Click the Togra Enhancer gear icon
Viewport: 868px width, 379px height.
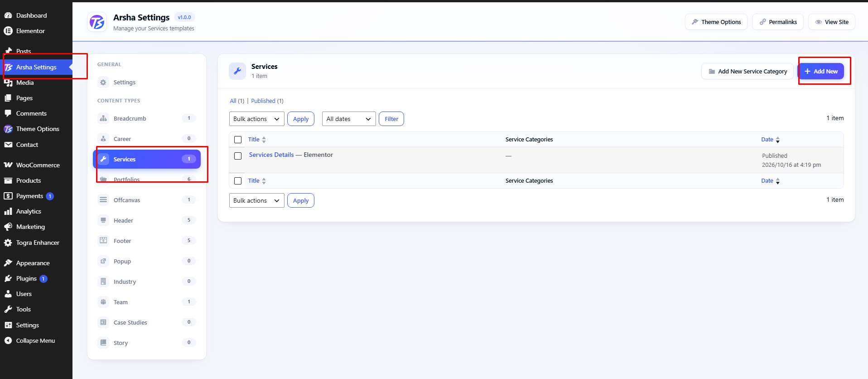[x=8, y=243]
